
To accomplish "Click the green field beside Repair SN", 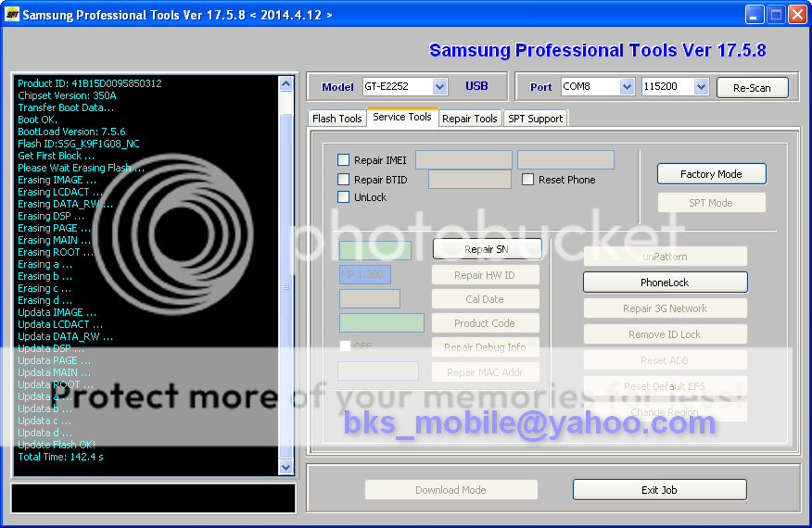I will pyautogui.click(x=375, y=250).
